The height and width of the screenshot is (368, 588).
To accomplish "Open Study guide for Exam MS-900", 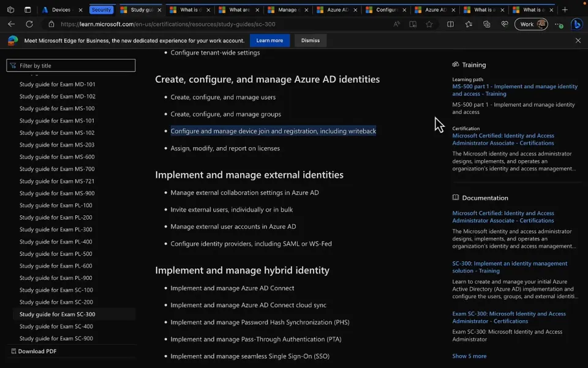I will (x=57, y=193).
